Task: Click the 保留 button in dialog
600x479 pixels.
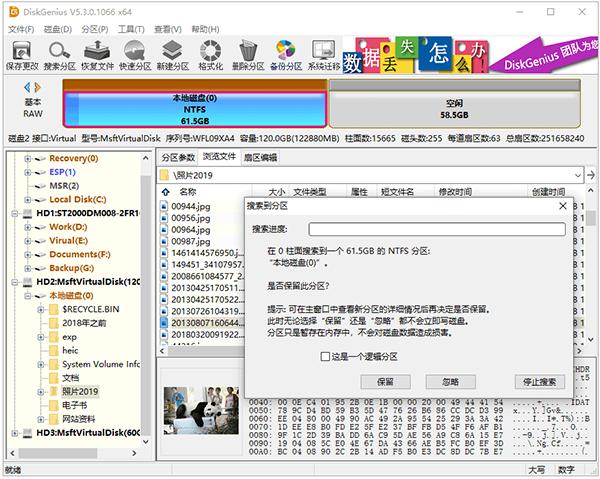Action: pos(385,381)
